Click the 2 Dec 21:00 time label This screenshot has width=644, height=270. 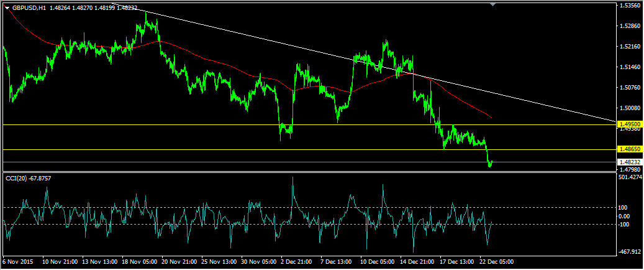pos(296,262)
